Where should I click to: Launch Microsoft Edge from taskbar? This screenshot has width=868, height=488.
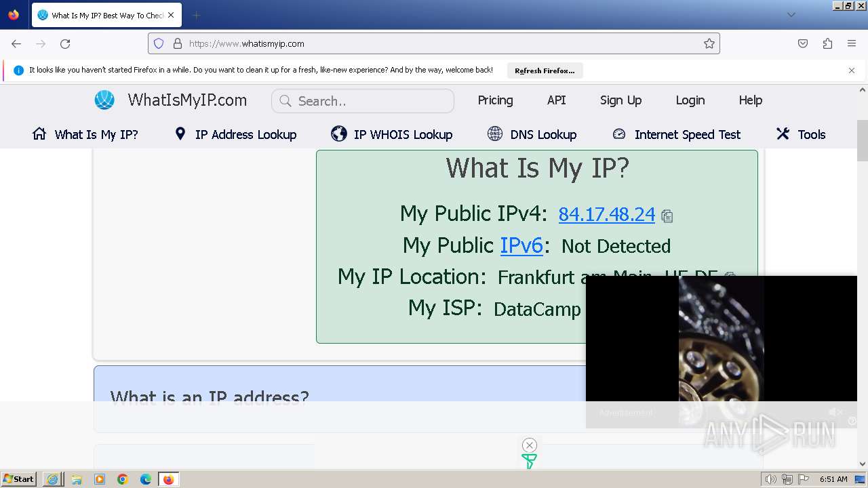[146, 479]
